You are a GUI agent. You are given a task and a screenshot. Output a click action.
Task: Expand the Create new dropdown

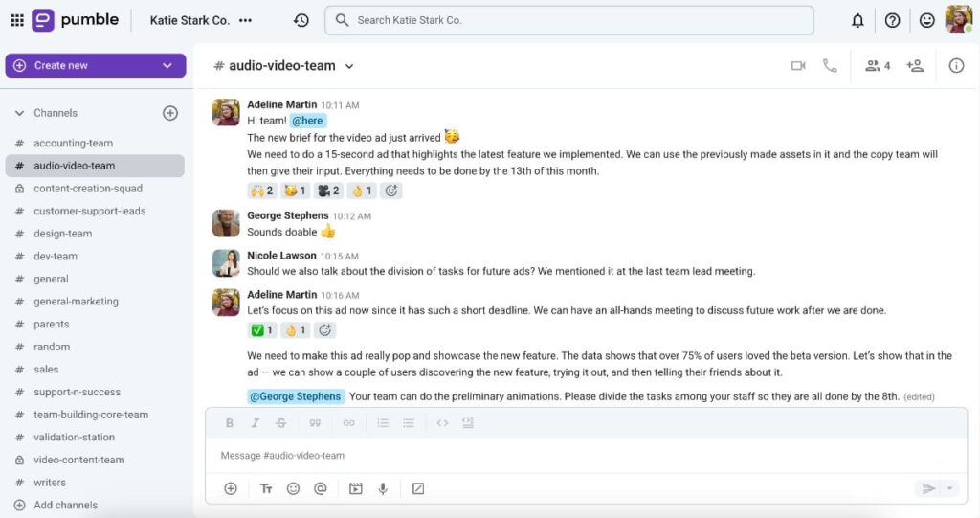click(167, 65)
